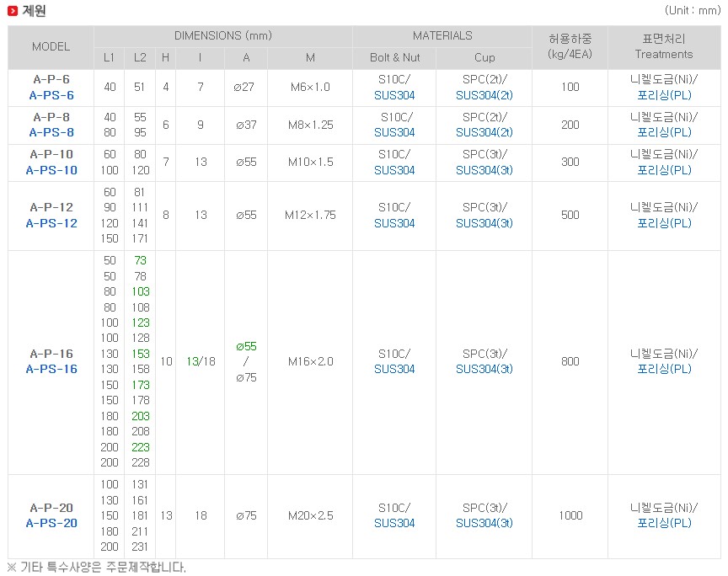The image size is (728, 576).
Task: Click the M20×2.5 thread value
Action: pyautogui.click(x=310, y=515)
